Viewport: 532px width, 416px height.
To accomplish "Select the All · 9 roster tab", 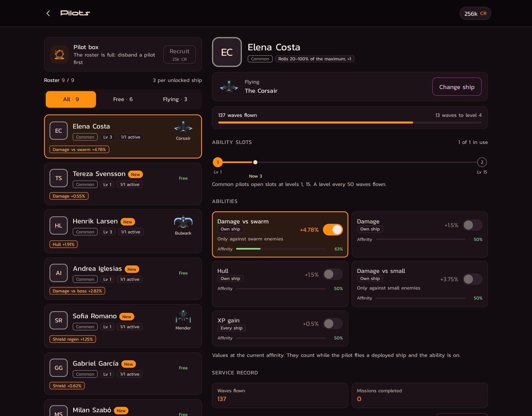I will 71,99.
